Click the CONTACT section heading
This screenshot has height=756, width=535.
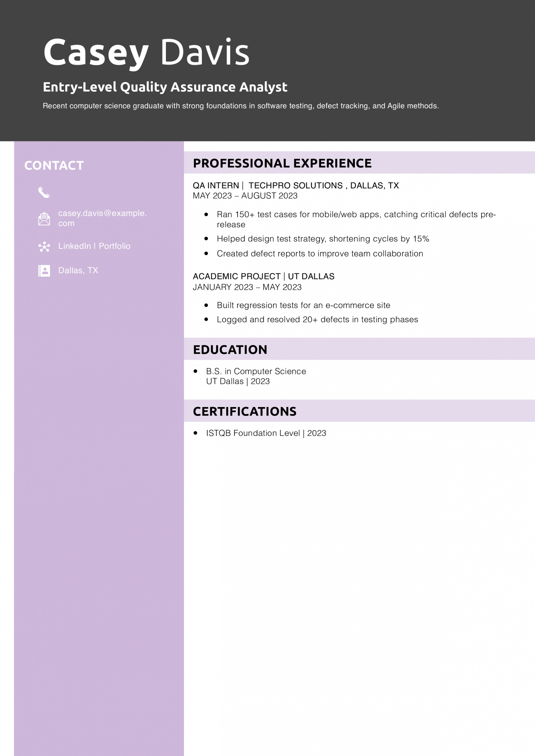click(x=54, y=165)
